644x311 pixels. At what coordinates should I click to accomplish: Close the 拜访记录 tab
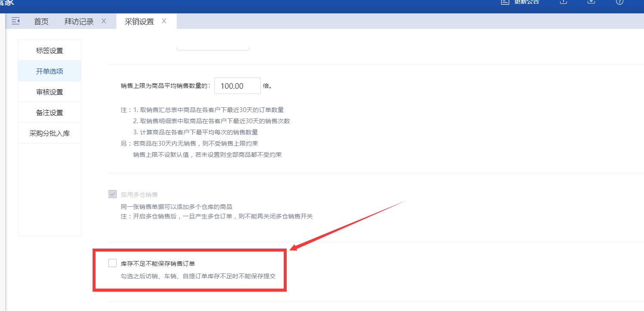(x=104, y=21)
